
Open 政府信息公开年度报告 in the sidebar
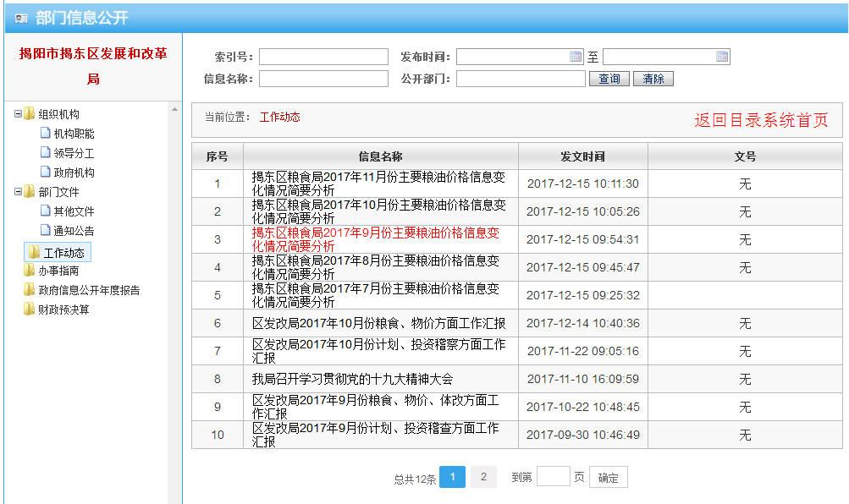[x=89, y=290]
